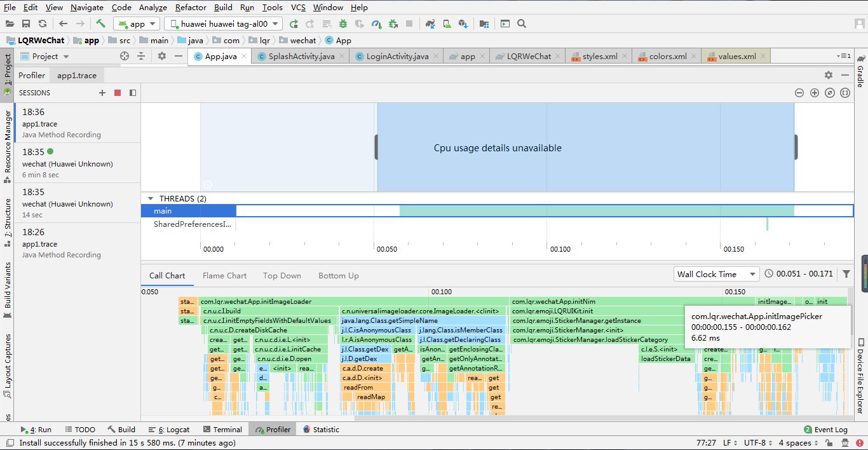Zoom to selection in profiler timeline
Viewport: 868px width, 450px height.
click(x=845, y=93)
